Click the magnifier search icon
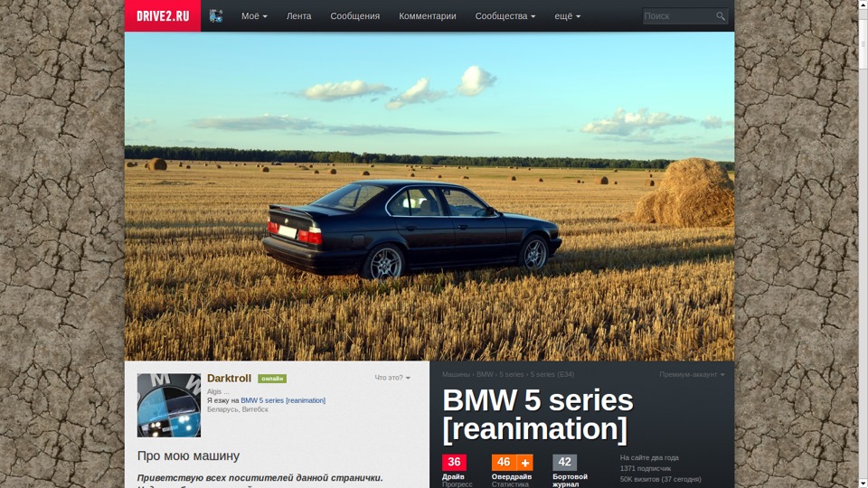This screenshot has height=488, width=868. (721, 16)
